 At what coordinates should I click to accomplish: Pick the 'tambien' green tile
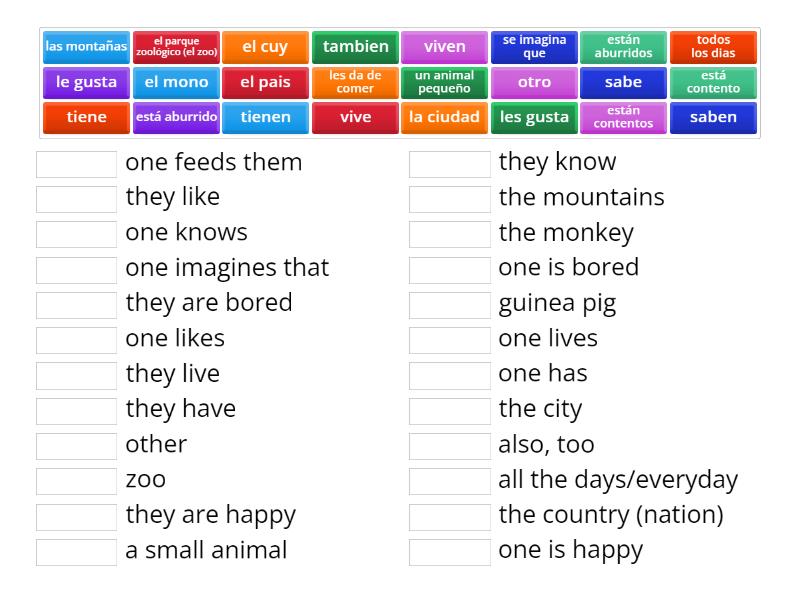point(355,47)
